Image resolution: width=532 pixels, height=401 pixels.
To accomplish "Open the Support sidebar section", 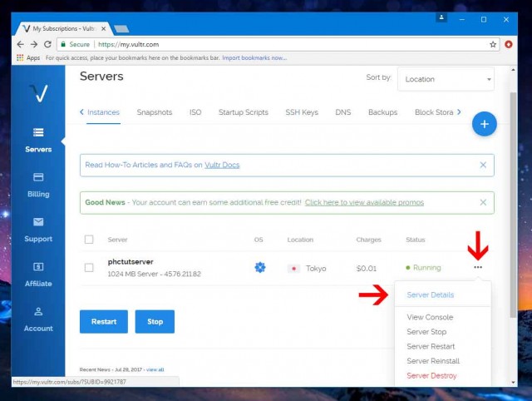I will pos(38,230).
